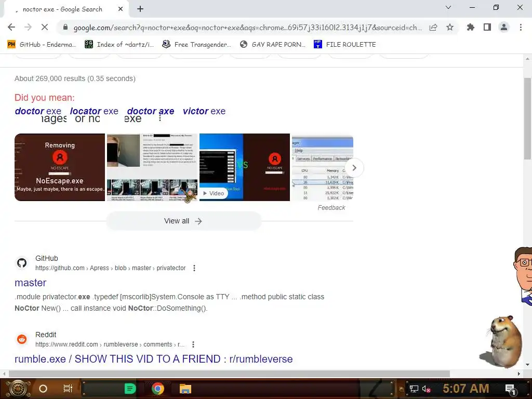Stop loading the page with X
532x399 pixels.
pos(45,27)
